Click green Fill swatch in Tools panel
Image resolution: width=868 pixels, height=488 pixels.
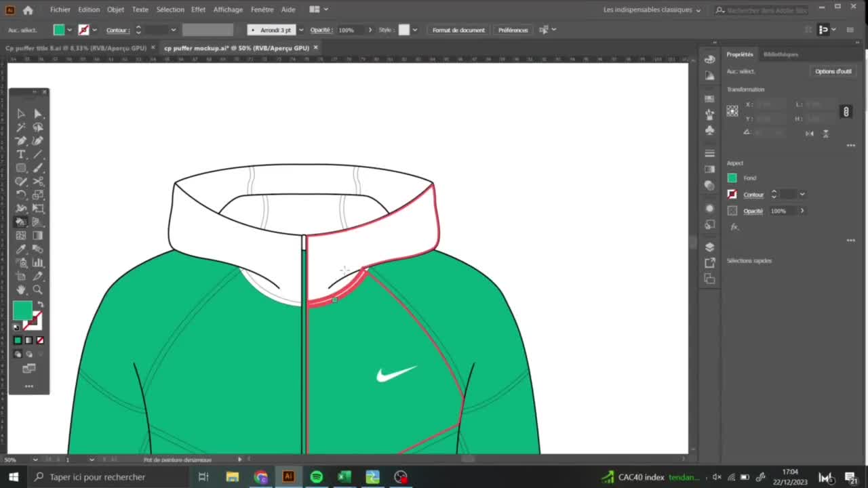coord(22,310)
